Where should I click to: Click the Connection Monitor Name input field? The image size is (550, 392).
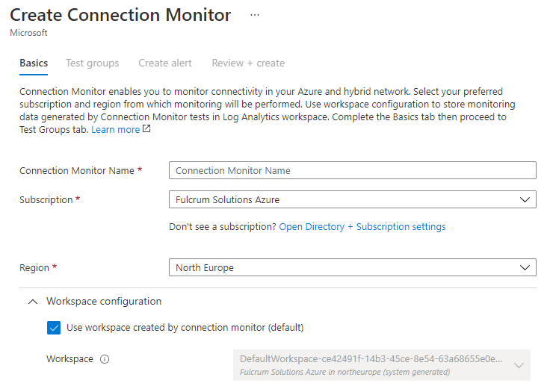(352, 170)
